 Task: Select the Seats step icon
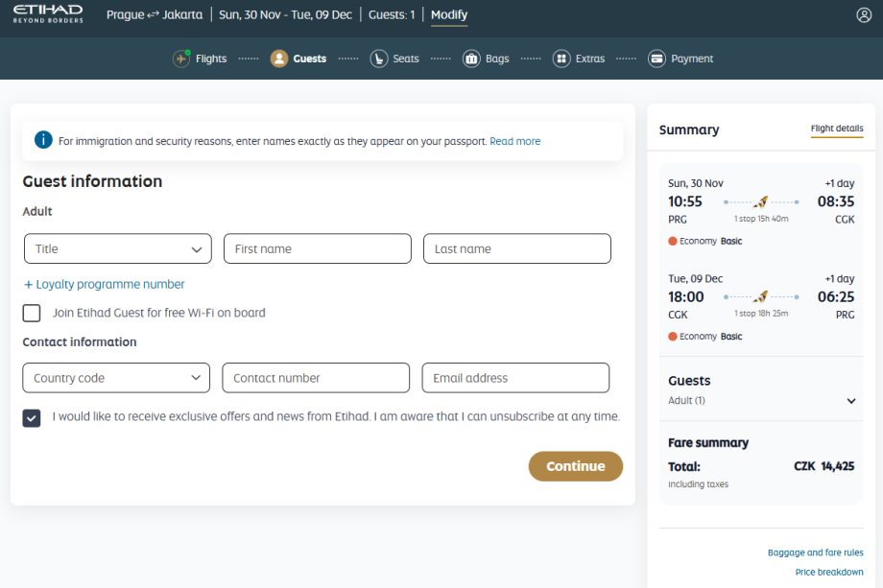(378, 59)
